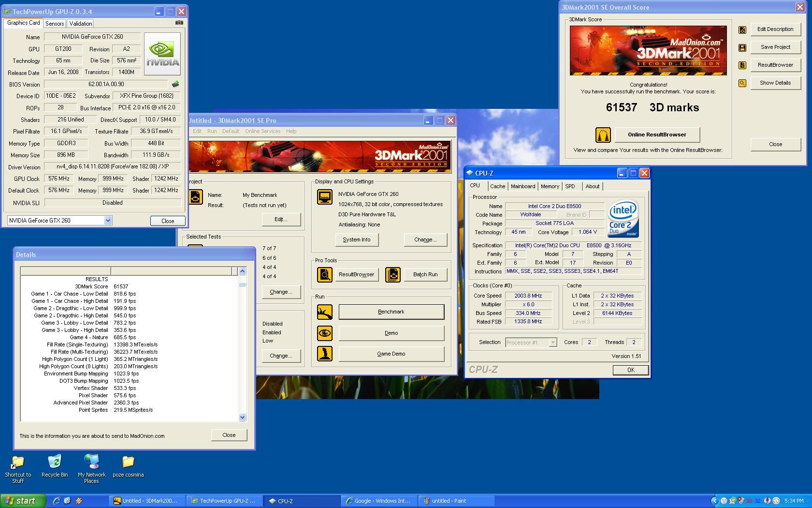Image resolution: width=812 pixels, height=508 pixels.
Task: Click the Windows start button
Action: pos(23,501)
